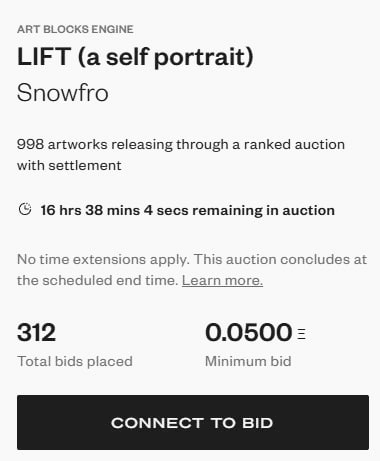The height and width of the screenshot is (461, 380).
Task: Open the Learn more link
Action: (222, 280)
